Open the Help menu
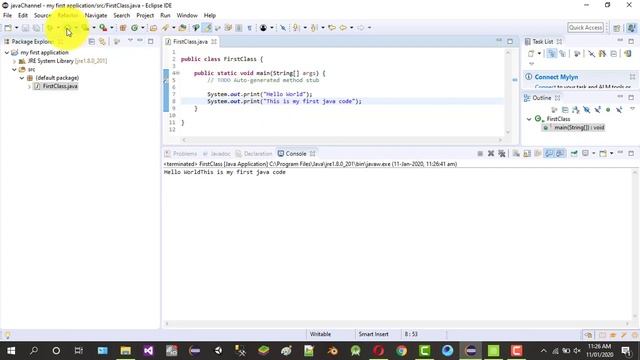The width and height of the screenshot is (640, 360). [x=210, y=16]
